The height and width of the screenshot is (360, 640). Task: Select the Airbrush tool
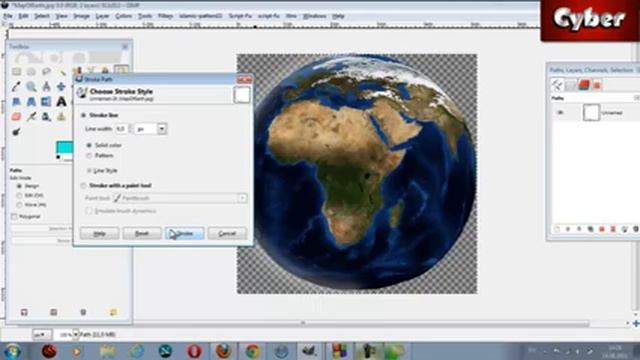click(x=31, y=117)
